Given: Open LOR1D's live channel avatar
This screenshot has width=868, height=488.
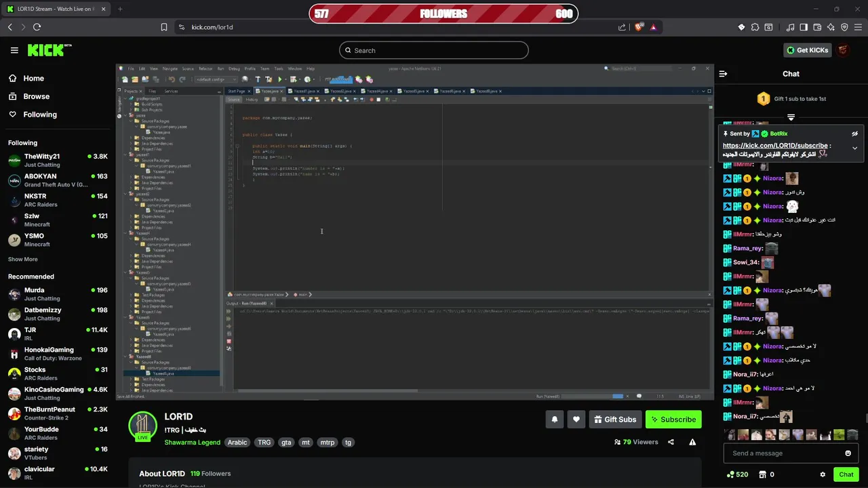Looking at the screenshot, I should point(142,426).
